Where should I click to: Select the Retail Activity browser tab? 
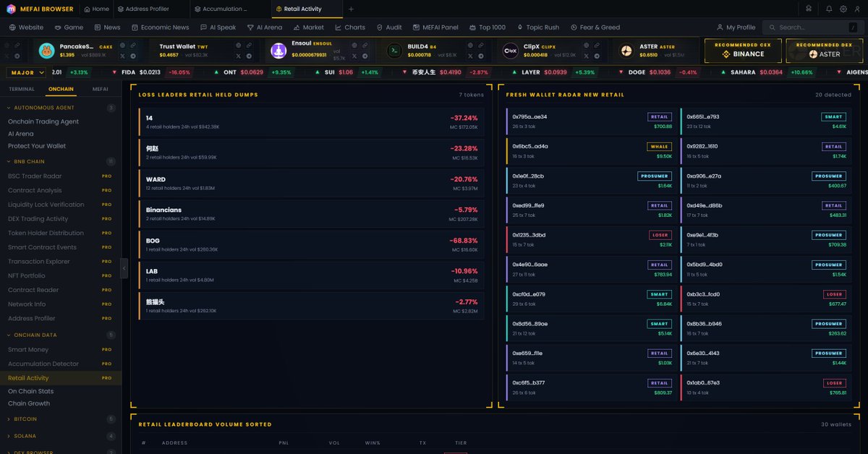[x=307, y=9]
